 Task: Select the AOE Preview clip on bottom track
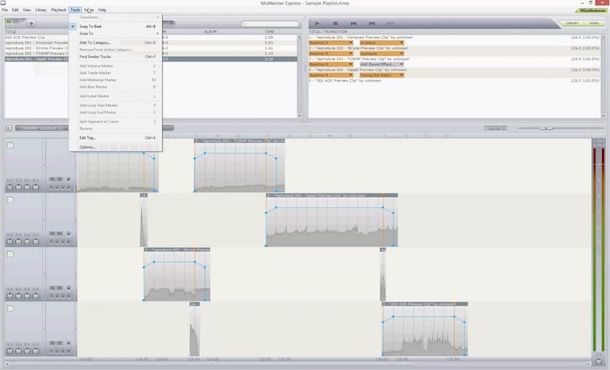[425, 329]
